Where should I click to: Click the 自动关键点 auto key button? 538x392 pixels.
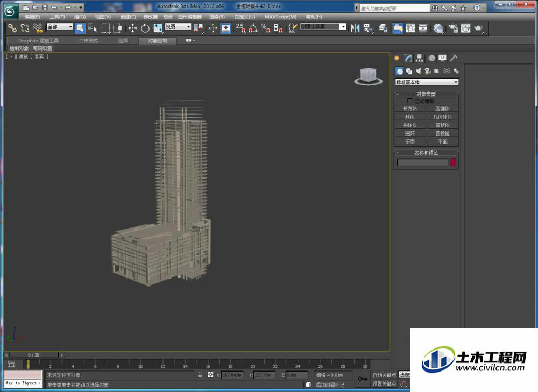384,375
